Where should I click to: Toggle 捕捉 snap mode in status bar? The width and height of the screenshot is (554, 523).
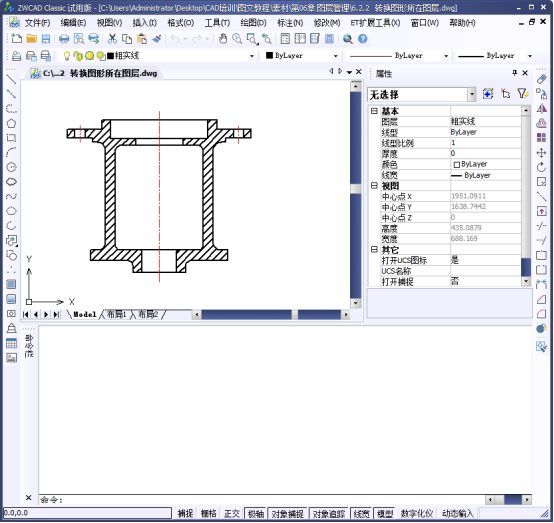click(x=185, y=513)
